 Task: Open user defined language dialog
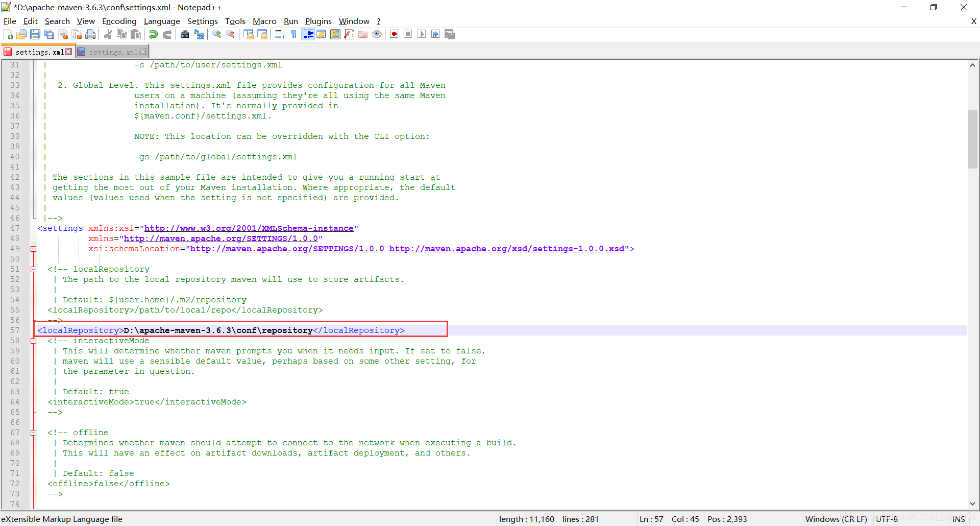(322, 34)
